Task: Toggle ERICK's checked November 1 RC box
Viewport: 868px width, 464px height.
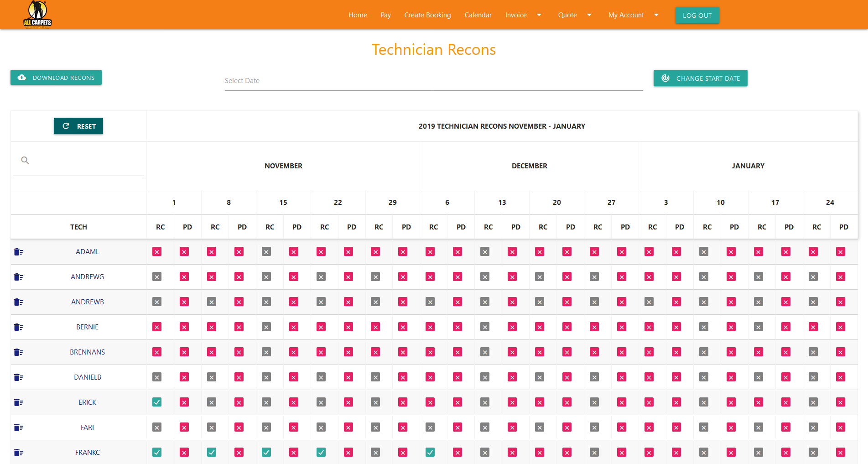Action: click(157, 402)
